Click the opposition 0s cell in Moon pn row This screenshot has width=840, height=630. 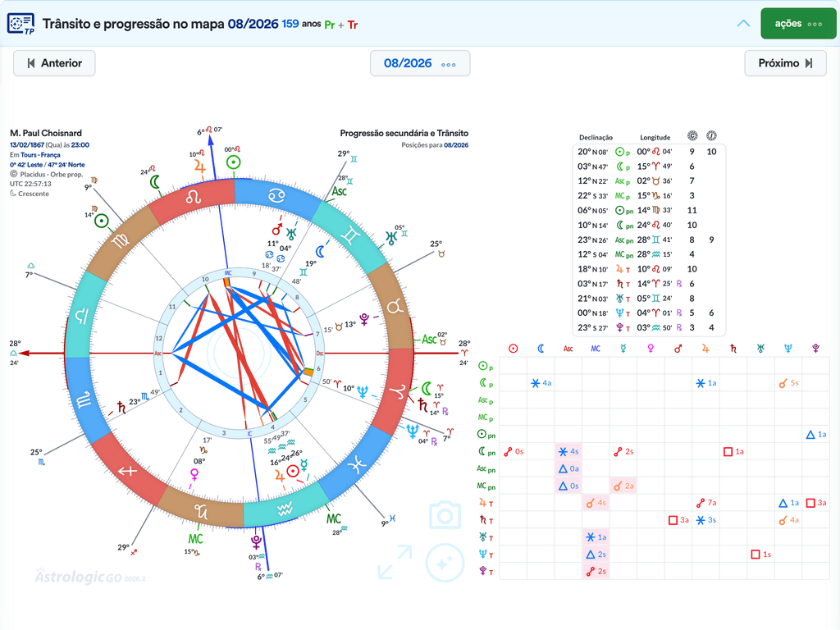pyautogui.click(x=514, y=452)
